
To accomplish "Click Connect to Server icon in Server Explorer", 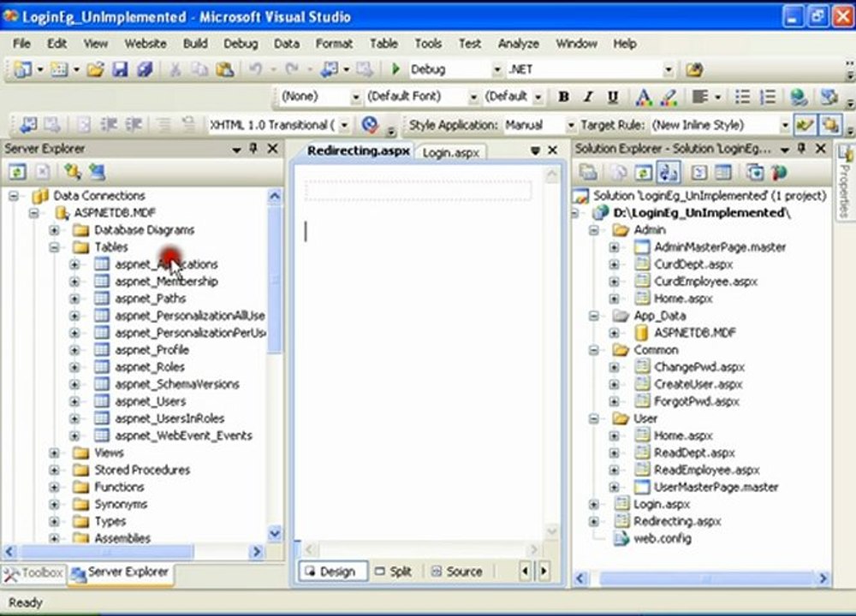I will tap(98, 172).
